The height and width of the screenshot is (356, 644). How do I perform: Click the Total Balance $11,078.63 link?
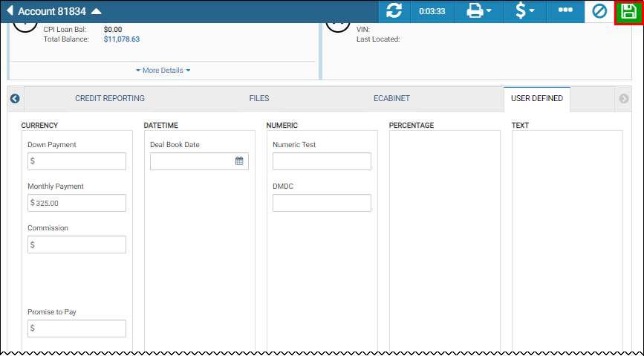point(122,39)
